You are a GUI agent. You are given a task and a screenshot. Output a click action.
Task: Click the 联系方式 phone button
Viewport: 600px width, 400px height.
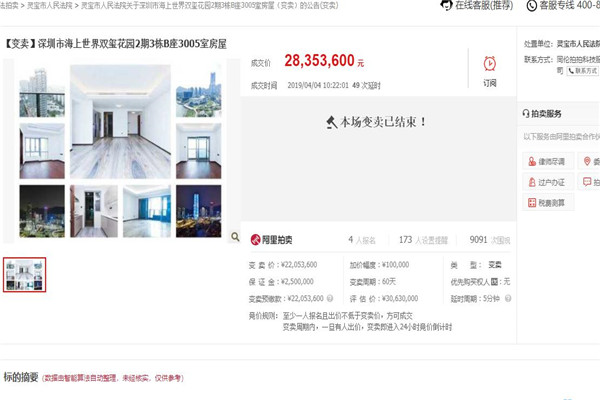(582, 71)
